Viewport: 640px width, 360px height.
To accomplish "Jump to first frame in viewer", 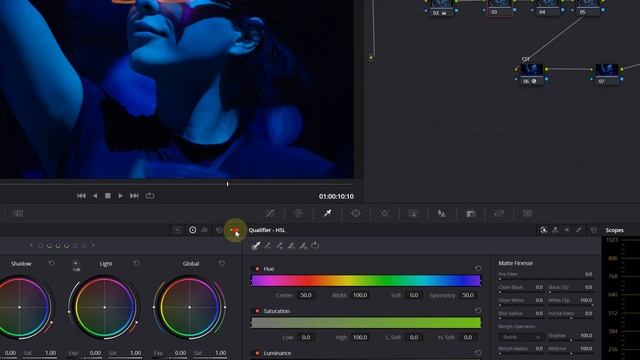I will point(81,196).
